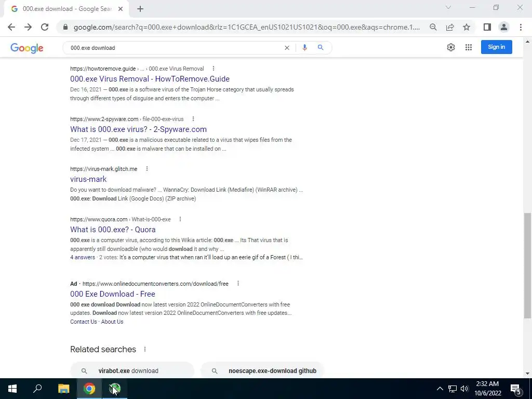This screenshot has width=532, height=399.
Task: Open more options for the onlinedocumentconverters ad
Action: pyautogui.click(x=238, y=283)
